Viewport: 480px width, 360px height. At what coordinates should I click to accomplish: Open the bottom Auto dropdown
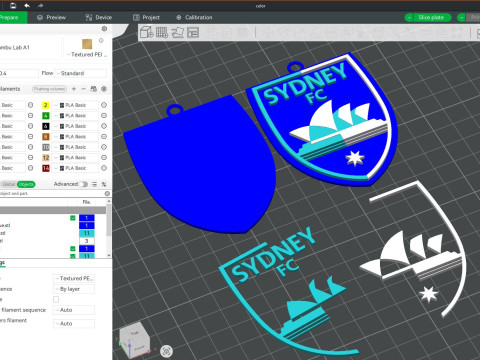coord(74,324)
